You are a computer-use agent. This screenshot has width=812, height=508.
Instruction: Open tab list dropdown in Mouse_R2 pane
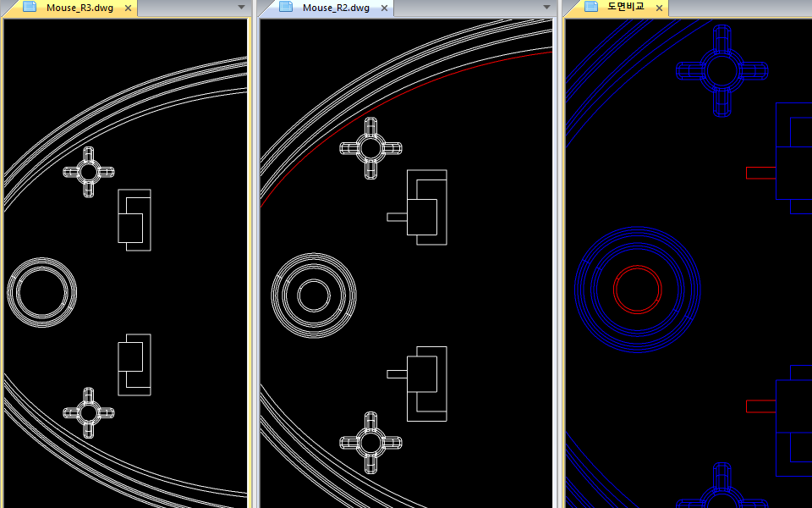point(547,8)
